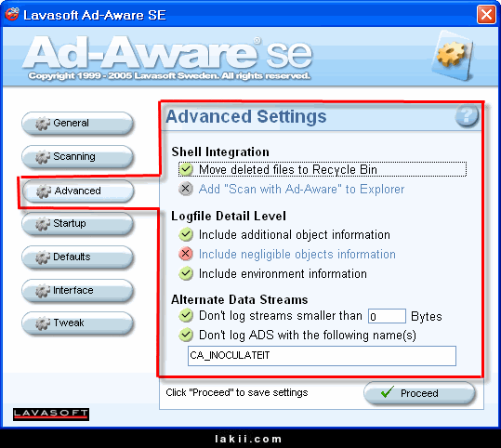Open the General settings section
The width and height of the screenshot is (501, 448).
point(77,123)
